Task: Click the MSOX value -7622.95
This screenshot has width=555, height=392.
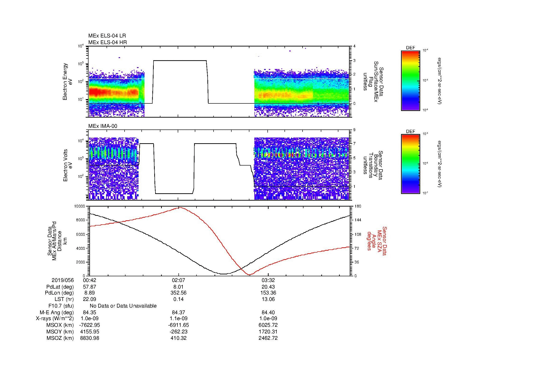Action: (x=89, y=325)
